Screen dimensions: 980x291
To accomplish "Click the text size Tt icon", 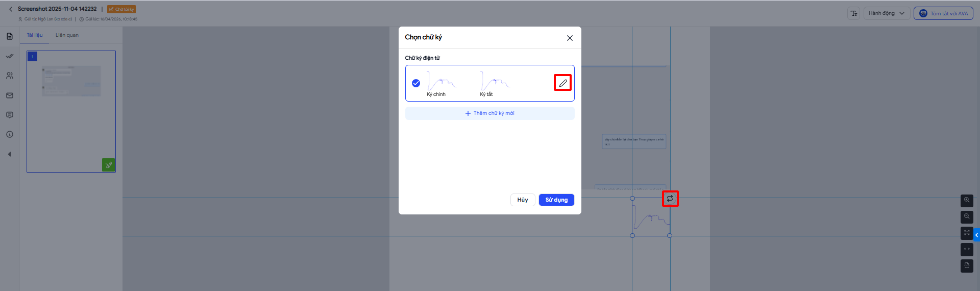I will [854, 13].
